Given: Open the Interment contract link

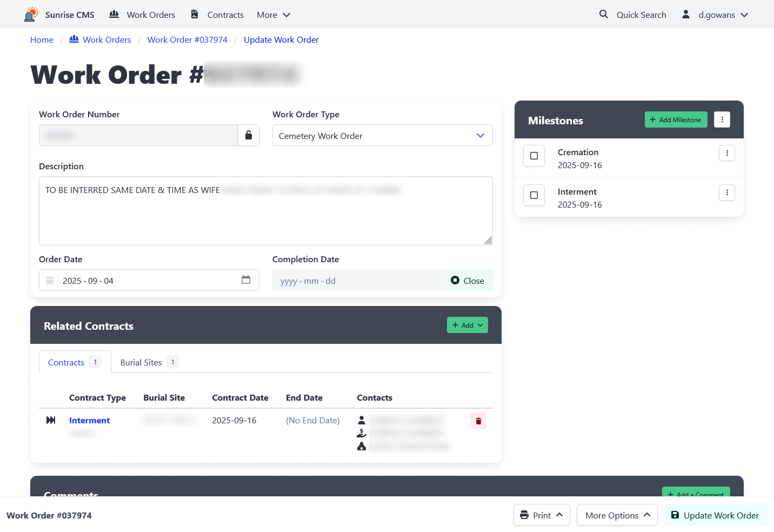Looking at the screenshot, I should point(89,420).
